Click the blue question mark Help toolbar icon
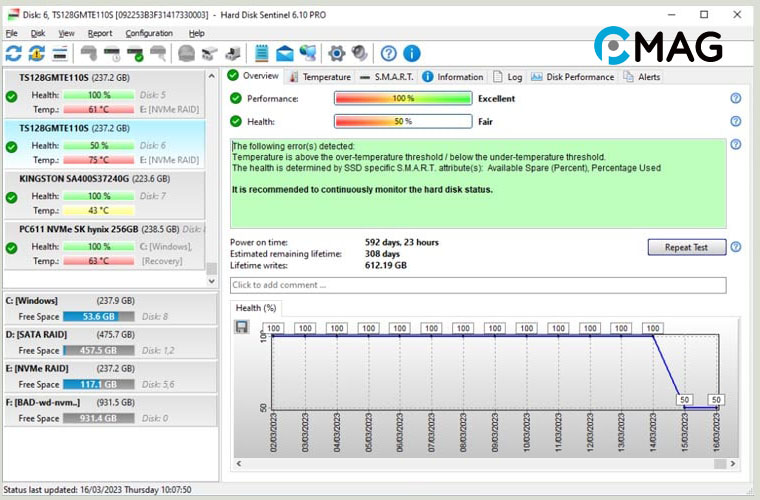Image resolution: width=760 pixels, height=500 pixels. click(x=389, y=54)
